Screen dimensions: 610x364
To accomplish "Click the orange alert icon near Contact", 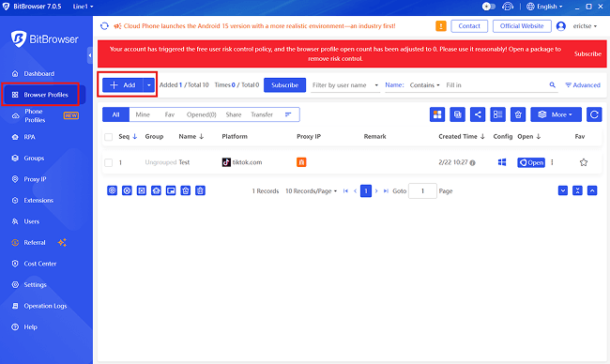I will pyautogui.click(x=441, y=26).
